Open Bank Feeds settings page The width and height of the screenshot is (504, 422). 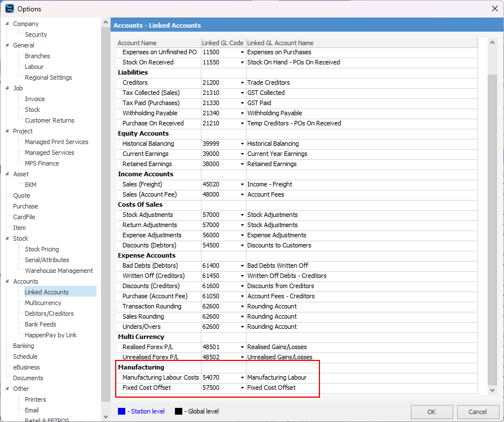click(41, 324)
